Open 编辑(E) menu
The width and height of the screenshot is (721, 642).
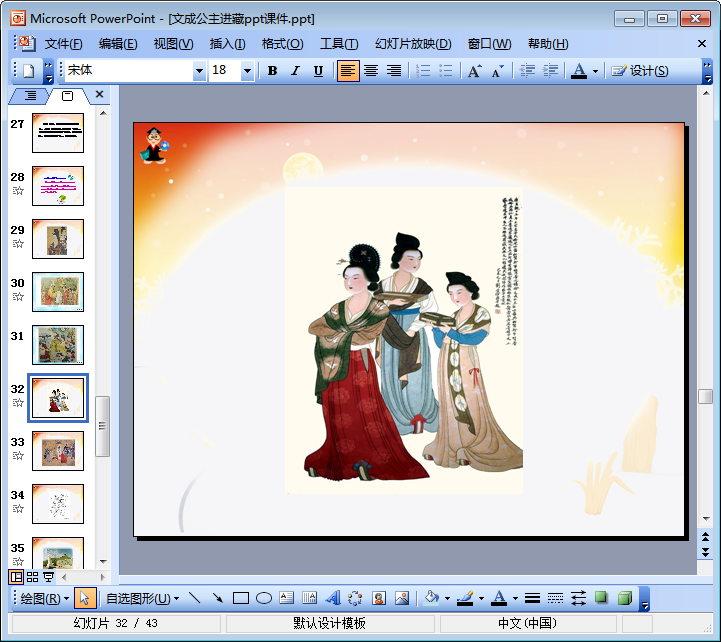pyautogui.click(x=118, y=44)
